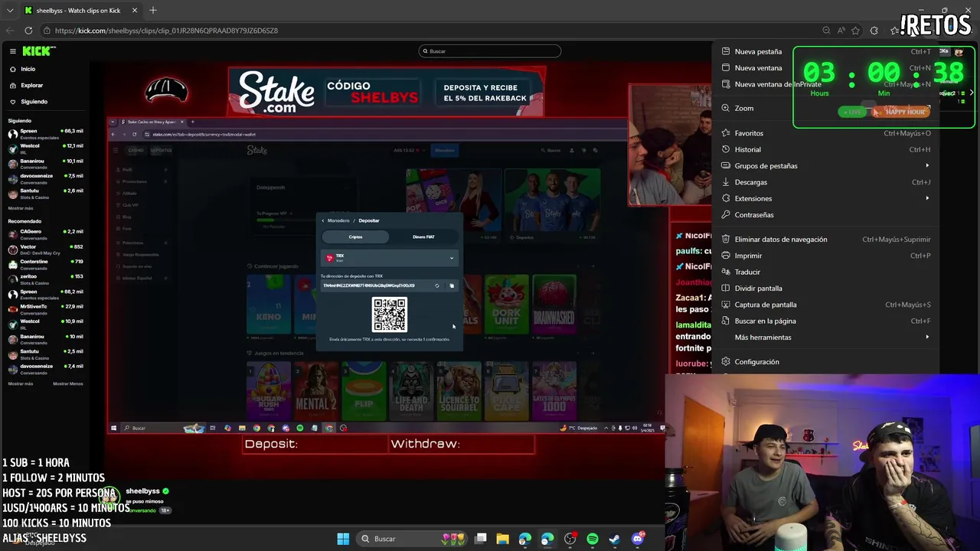980x551 pixels.
Task: Click the KICK logo
Action: (x=38, y=51)
